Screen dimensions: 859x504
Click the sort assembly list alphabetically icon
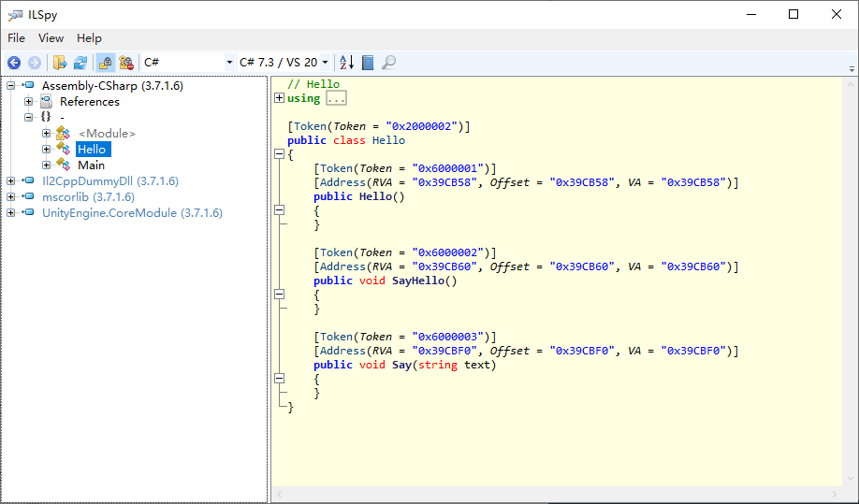(347, 63)
